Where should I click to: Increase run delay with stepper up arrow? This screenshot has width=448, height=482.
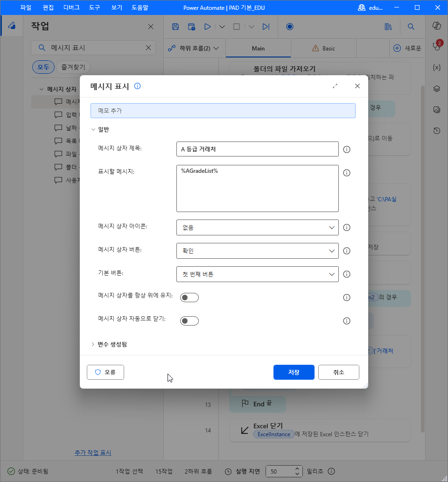[x=297, y=469]
